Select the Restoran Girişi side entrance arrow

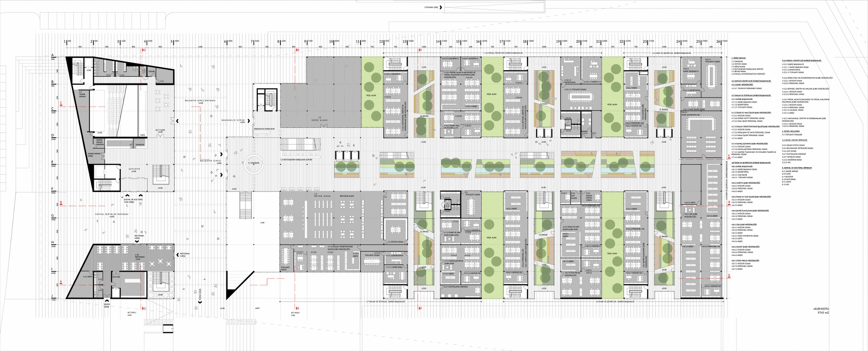click(177, 255)
